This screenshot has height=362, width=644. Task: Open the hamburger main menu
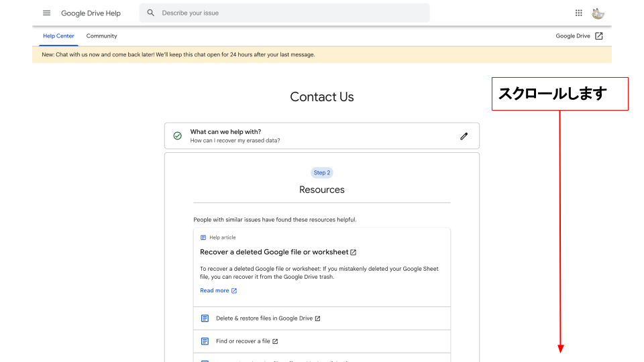coord(46,13)
